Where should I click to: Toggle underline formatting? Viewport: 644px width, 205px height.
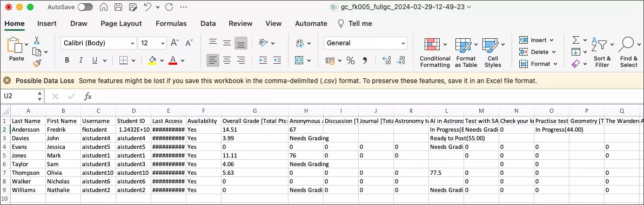[95, 60]
